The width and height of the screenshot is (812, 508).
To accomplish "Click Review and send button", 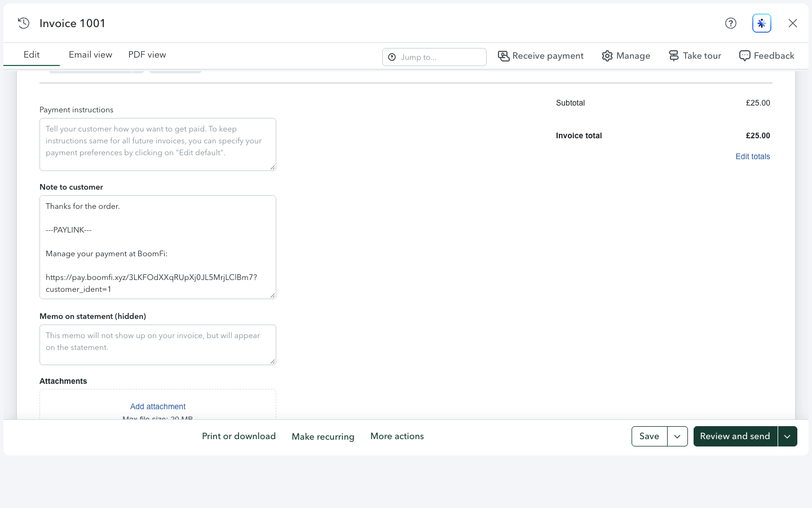I will point(735,436).
